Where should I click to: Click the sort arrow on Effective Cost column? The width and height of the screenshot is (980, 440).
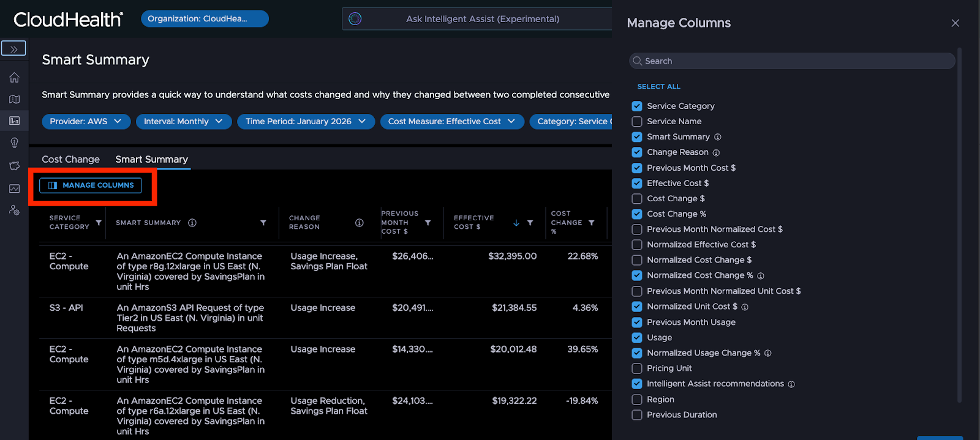[x=516, y=223]
